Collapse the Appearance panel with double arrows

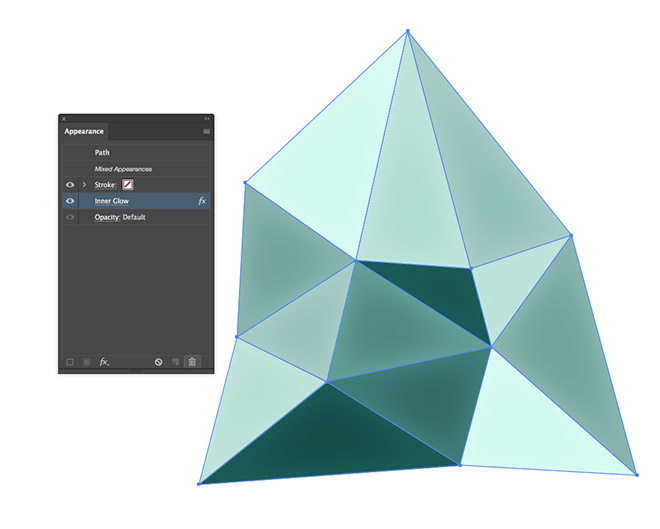pyautogui.click(x=207, y=119)
